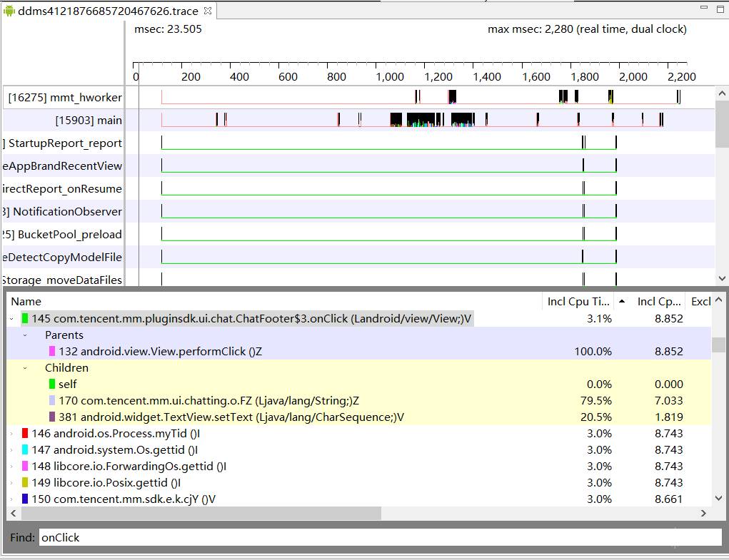
Task: Click red swatch of 146 myTid
Action: tap(25, 434)
